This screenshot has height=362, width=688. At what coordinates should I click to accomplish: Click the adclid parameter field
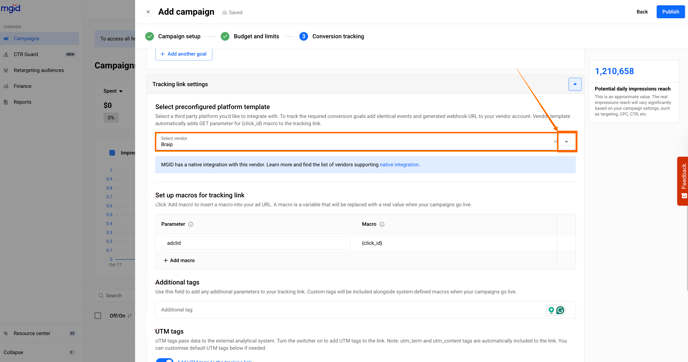pyautogui.click(x=256, y=243)
